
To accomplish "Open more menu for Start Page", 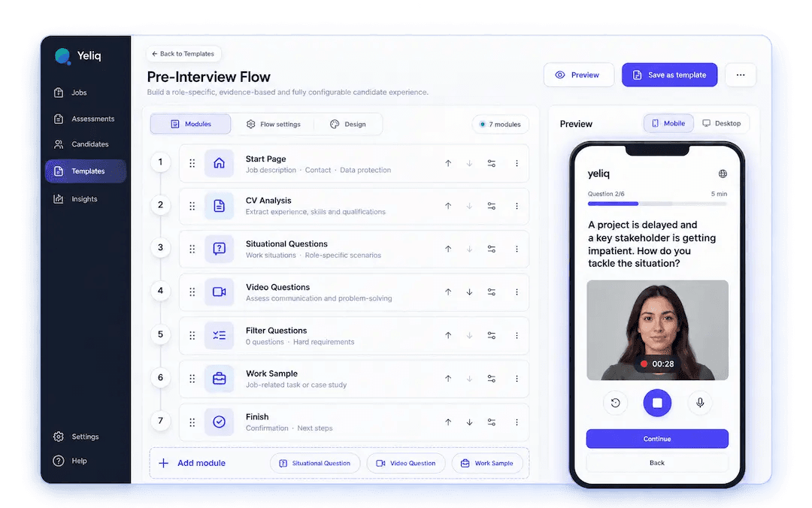I will point(517,163).
